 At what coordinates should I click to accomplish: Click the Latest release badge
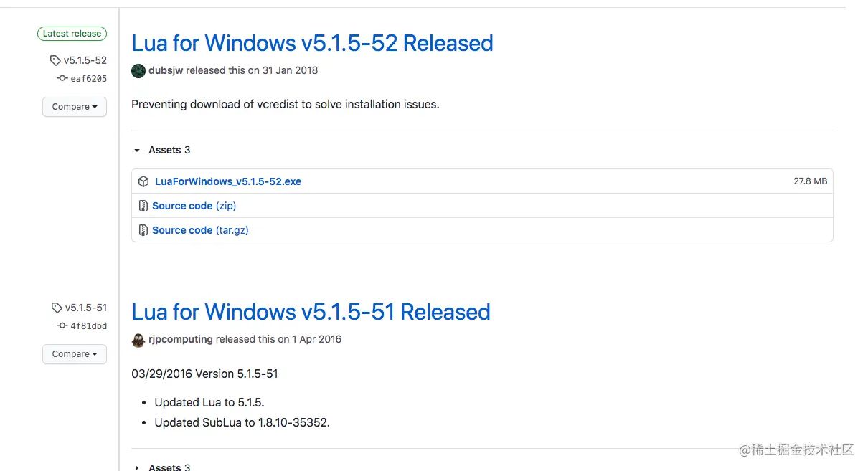72,34
